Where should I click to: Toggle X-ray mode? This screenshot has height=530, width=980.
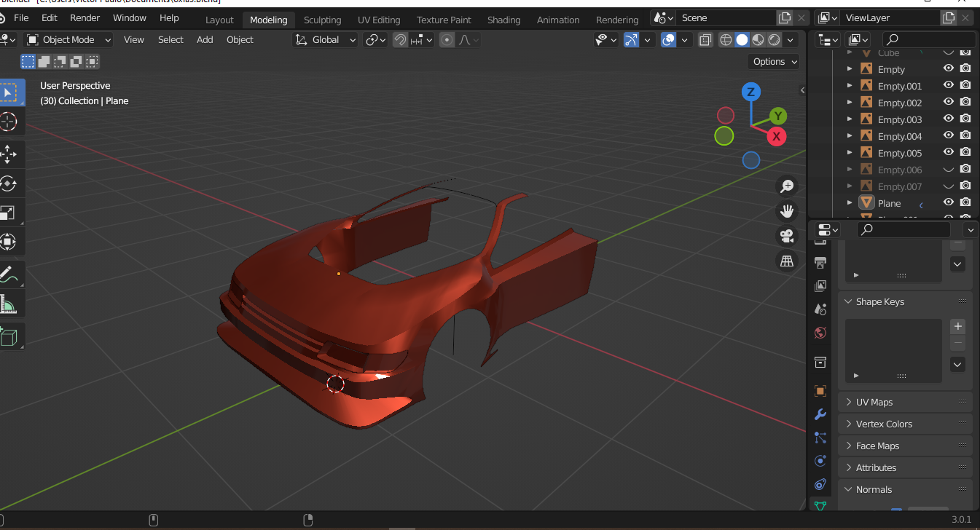(705, 40)
